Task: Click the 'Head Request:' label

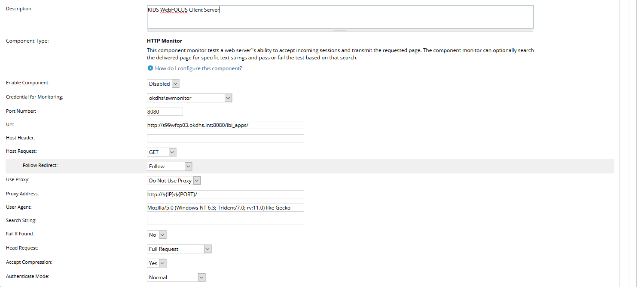Action: pos(22,248)
